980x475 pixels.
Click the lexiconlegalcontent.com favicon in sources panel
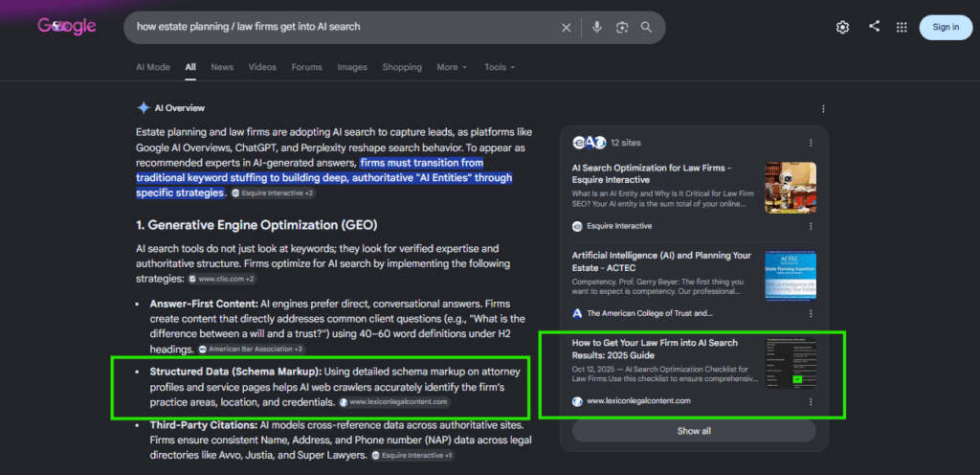(x=577, y=401)
